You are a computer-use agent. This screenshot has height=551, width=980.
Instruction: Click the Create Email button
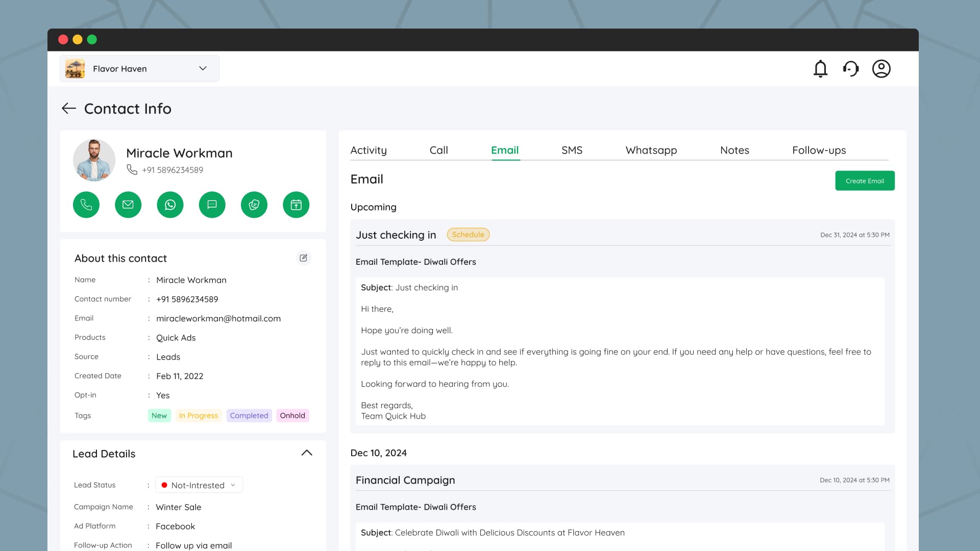pos(865,181)
